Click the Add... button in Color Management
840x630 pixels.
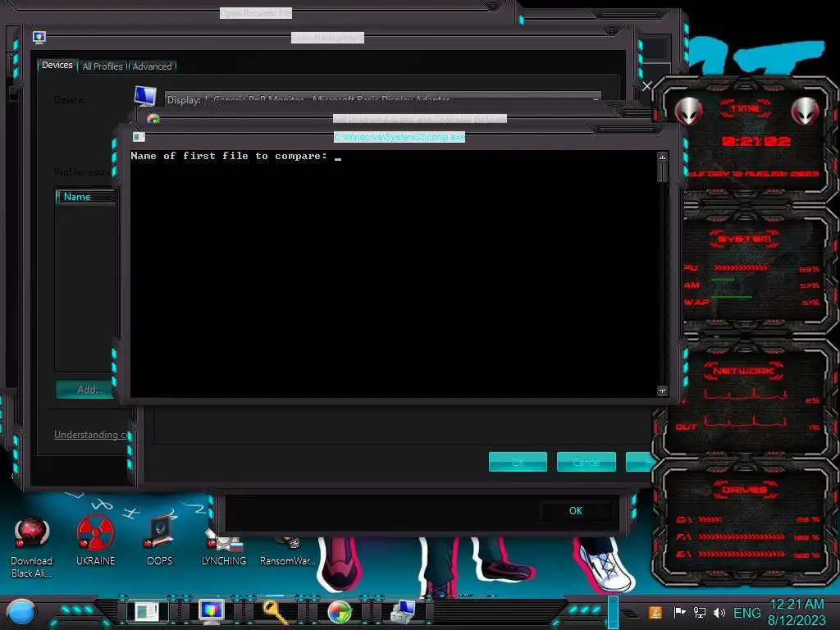pyautogui.click(x=85, y=390)
